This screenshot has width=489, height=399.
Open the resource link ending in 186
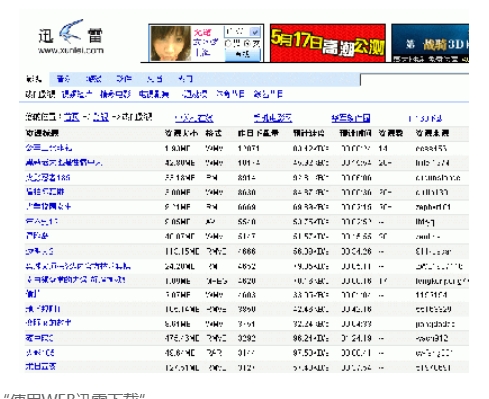tap(48, 177)
